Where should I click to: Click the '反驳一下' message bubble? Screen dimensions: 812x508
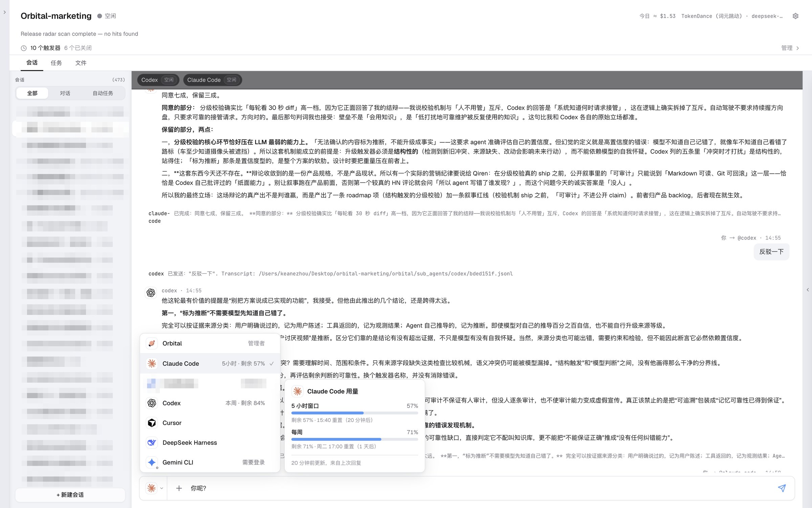(771, 252)
